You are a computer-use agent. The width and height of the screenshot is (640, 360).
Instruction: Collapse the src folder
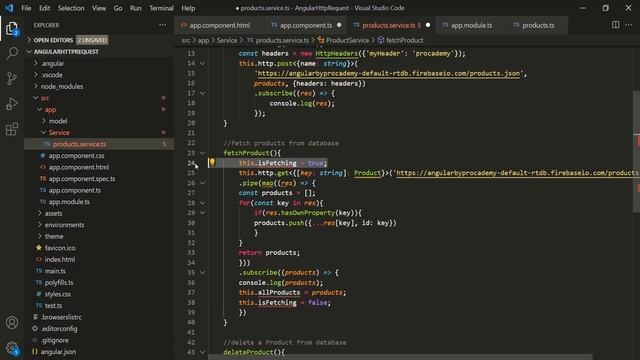click(x=45, y=98)
